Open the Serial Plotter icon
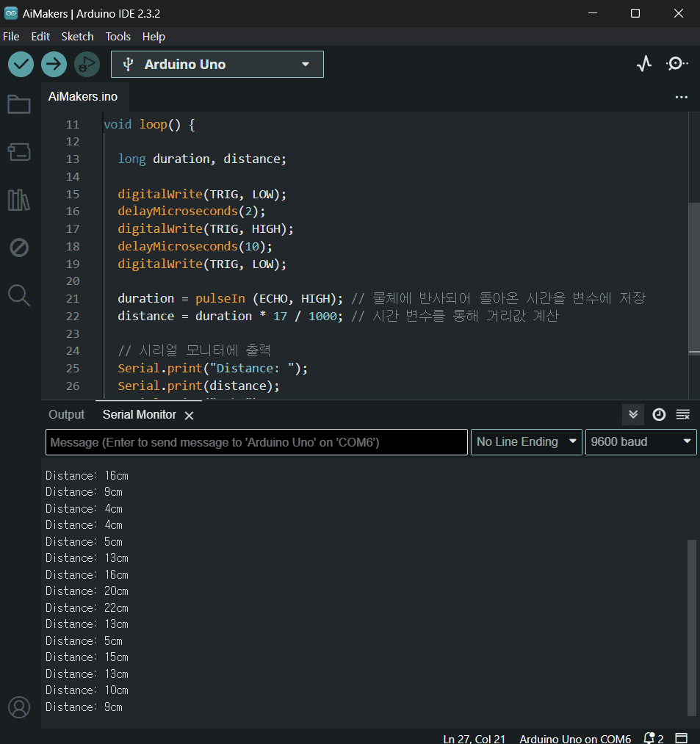 tap(644, 64)
